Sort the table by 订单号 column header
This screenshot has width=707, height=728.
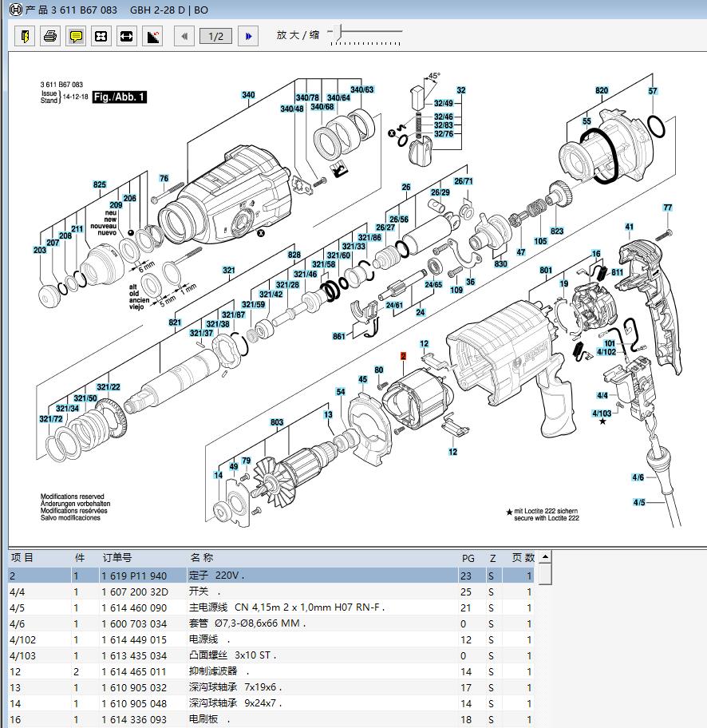[x=117, y=558]
